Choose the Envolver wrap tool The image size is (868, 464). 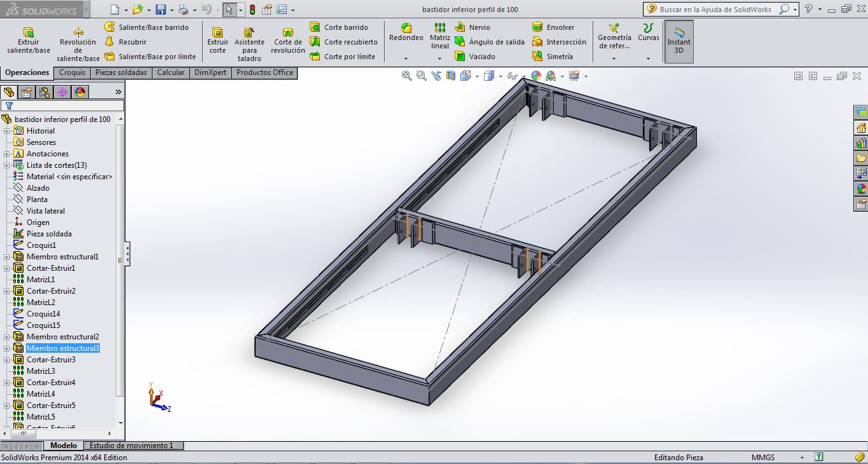tap(553, 27)
